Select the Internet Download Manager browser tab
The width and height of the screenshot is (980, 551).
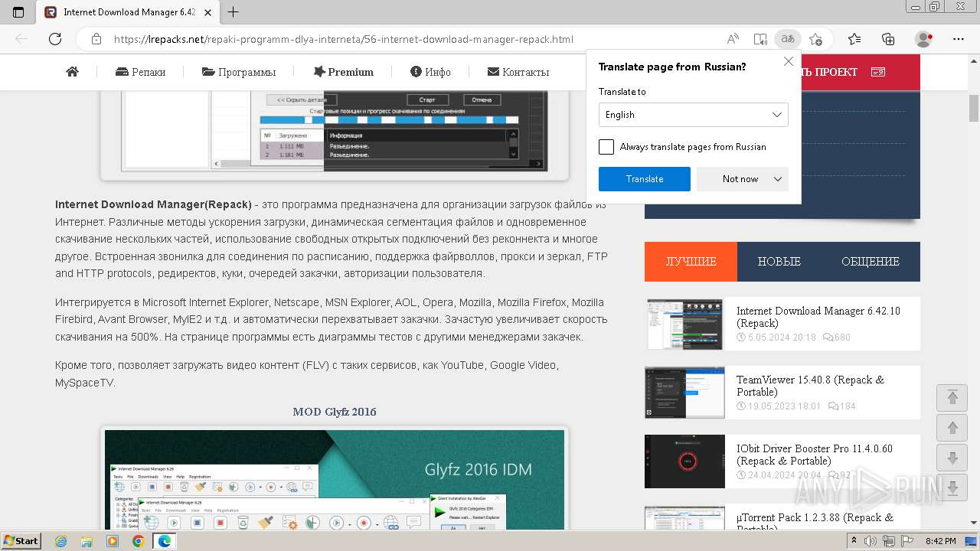[126, 12]
